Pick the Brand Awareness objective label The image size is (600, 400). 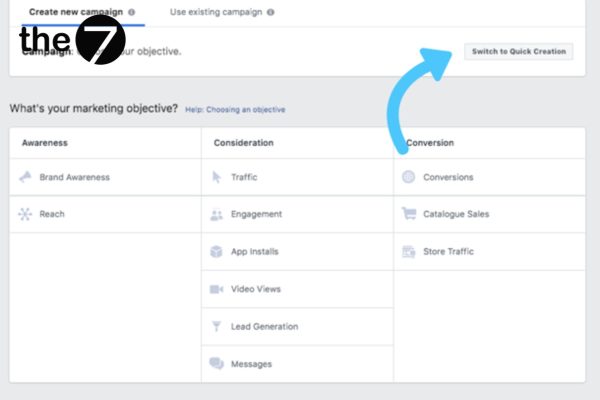click(x=74, y=177)
